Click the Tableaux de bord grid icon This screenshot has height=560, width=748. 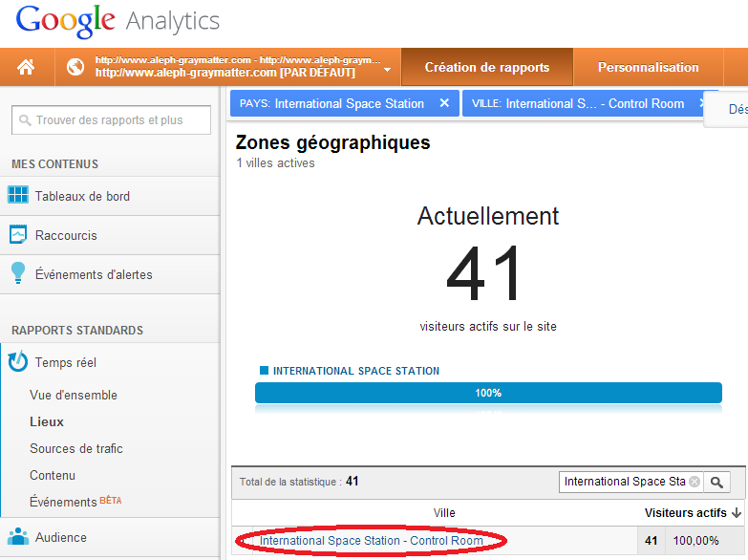18,195
